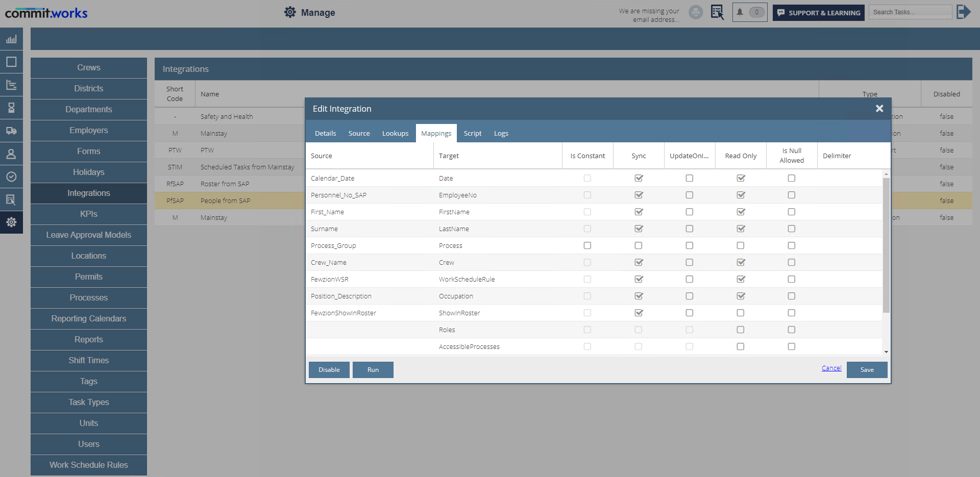
Task: Open Holidays in the Manage menu
Action: click(89, 172)
